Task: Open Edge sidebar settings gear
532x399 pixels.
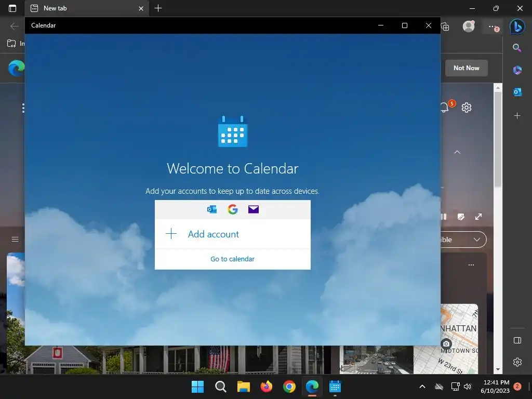Action: [517, 362]
